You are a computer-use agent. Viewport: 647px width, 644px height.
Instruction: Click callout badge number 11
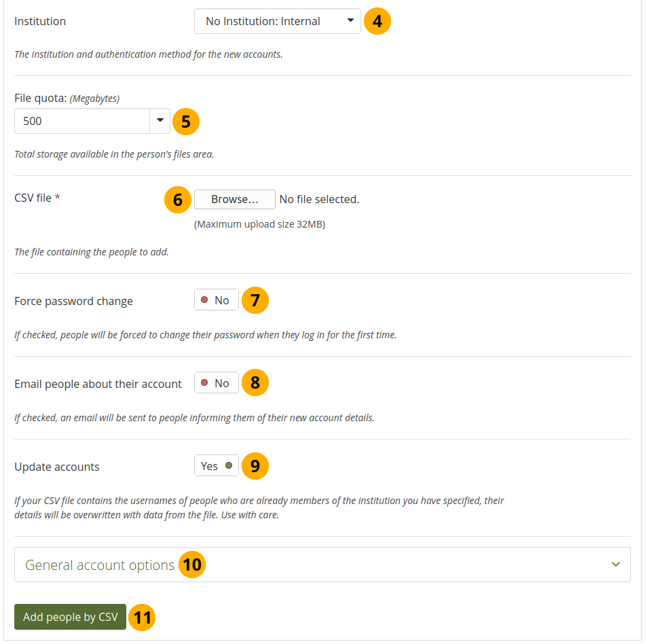pyautogui.click(x=142, y=618)
